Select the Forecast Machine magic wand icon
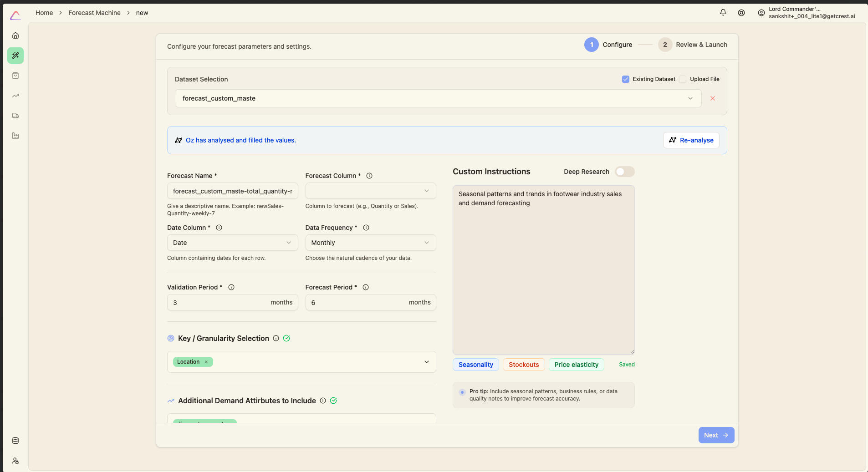The image size is (868, 472). [15, 56]
